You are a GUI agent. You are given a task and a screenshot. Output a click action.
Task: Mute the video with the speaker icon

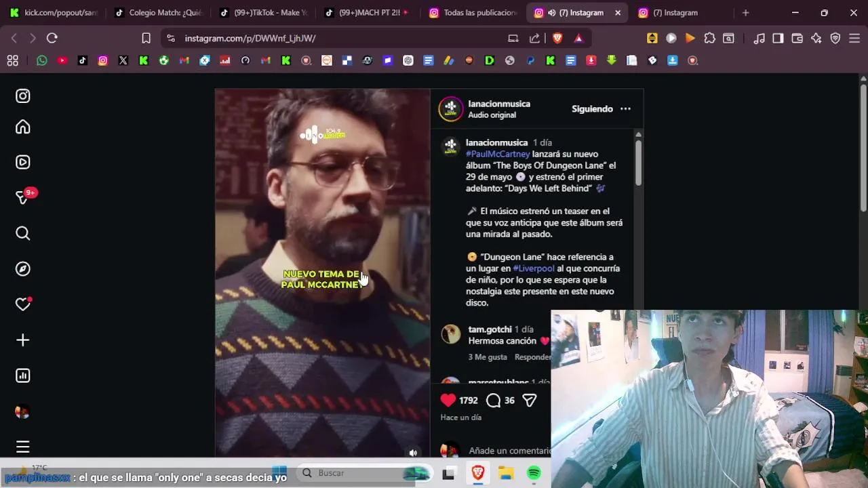[x=413, y=453]
